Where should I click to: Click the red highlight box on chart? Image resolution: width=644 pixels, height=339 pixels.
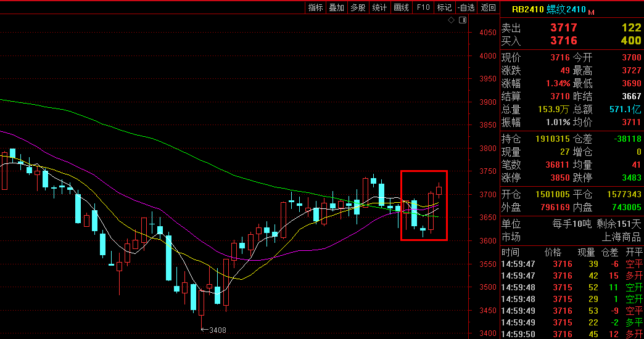click(x=424, y=205)
